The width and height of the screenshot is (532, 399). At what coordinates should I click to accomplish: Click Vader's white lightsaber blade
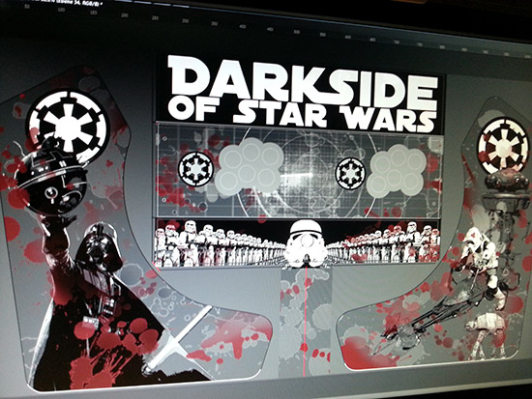180,335
